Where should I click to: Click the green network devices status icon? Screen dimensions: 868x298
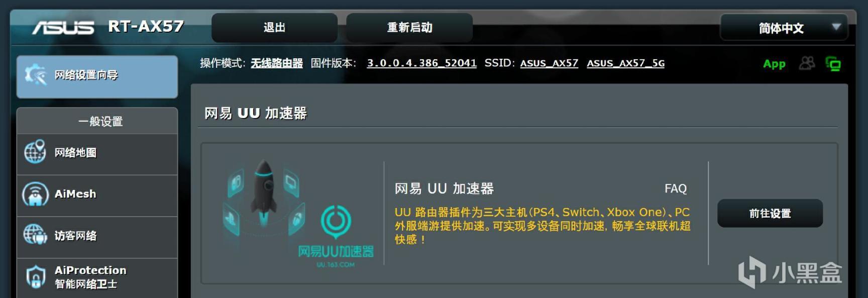pos(833,64)
